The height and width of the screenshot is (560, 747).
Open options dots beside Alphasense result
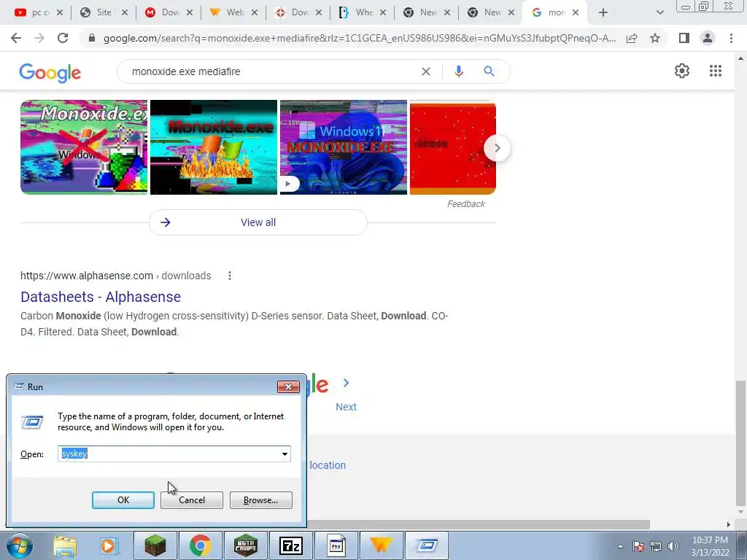[230, 276]
